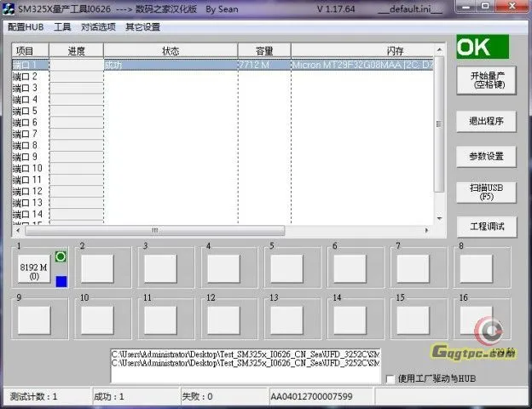
Task: Click the empty port slot 12 button
Action: (223, 320)
